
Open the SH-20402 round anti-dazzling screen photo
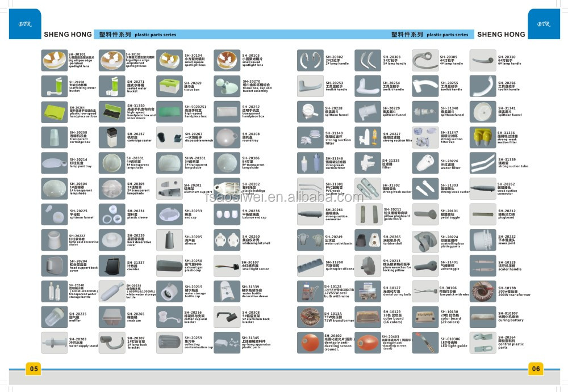[x=310, y=343]
